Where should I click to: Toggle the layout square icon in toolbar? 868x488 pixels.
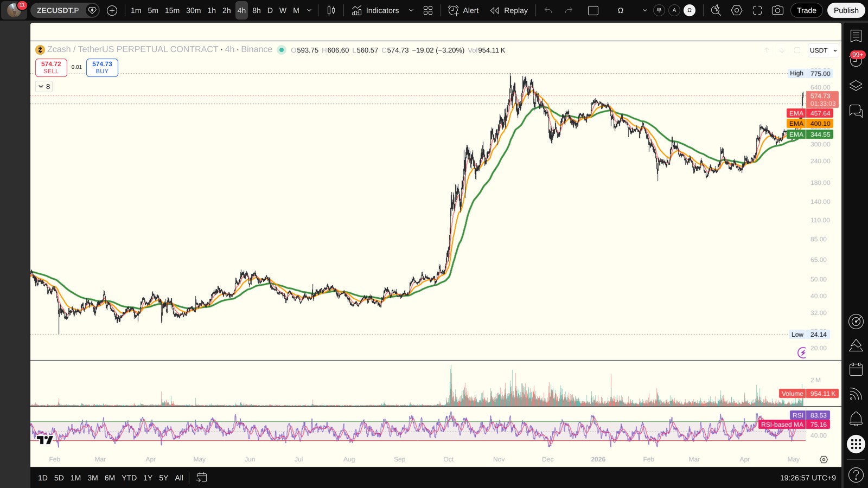pos(593,10)
